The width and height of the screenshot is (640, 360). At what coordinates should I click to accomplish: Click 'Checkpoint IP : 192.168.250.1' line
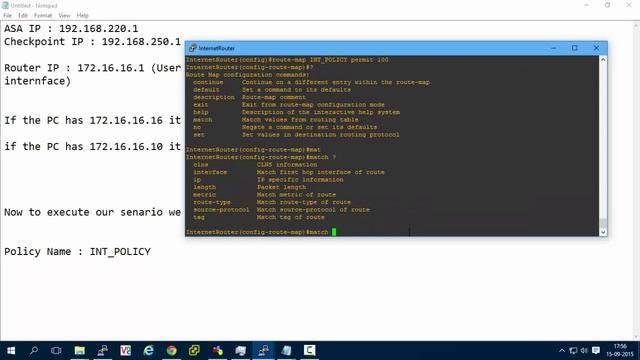pos(92,42)
